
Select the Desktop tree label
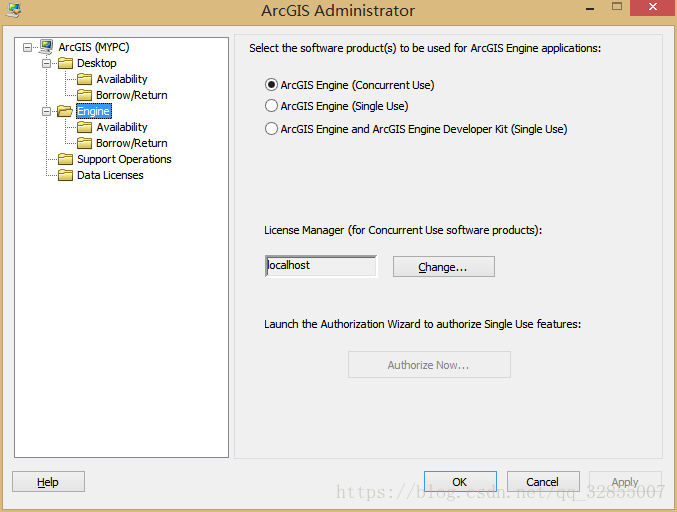[97, 63]
